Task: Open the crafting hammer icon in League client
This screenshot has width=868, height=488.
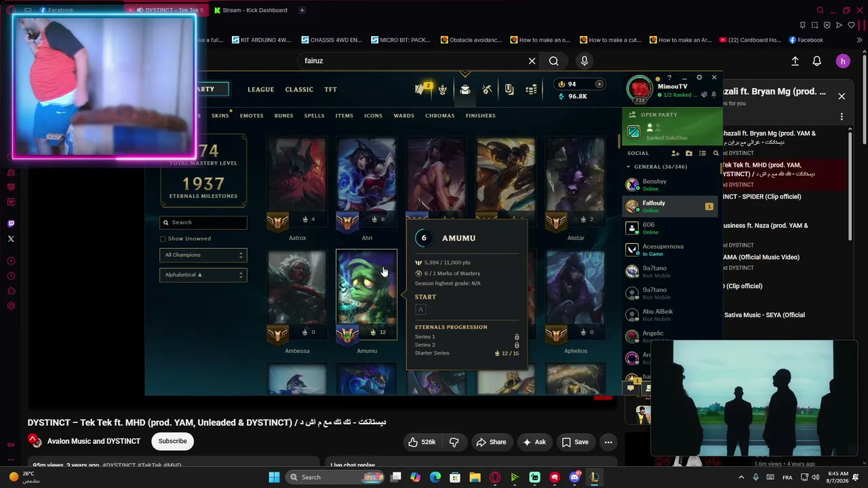Action: (487, 89)
